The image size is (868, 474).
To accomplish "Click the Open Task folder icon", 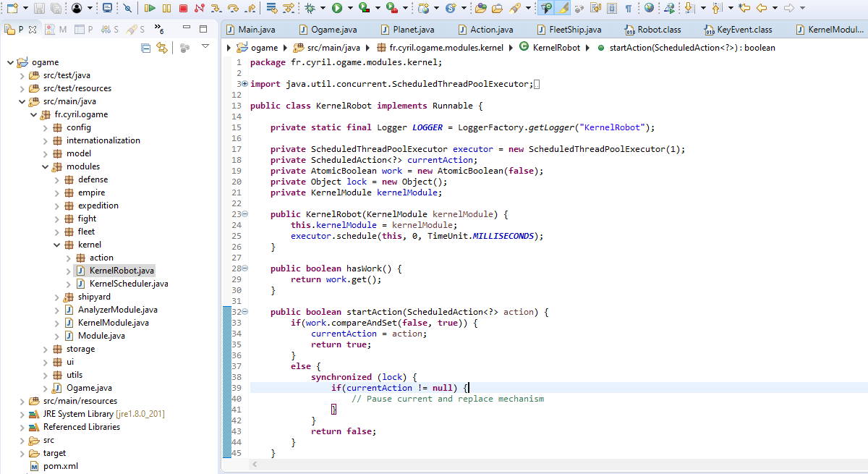I will click(x=498, y=8).
